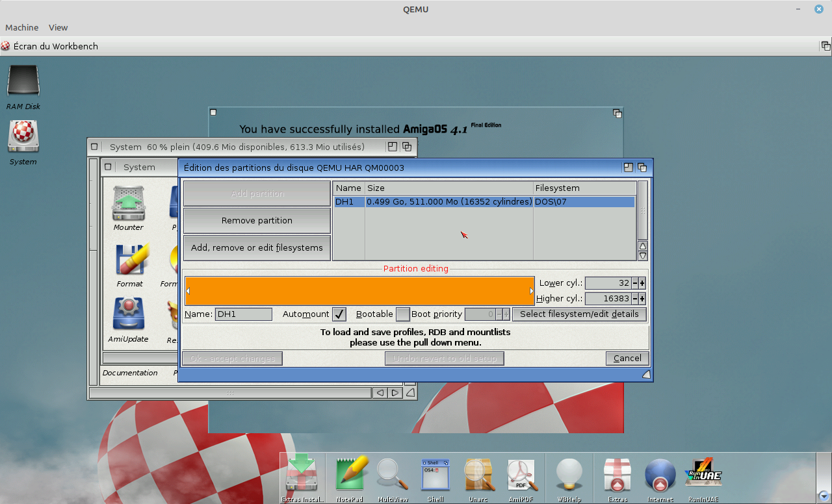Select the DH1 partition row
The width and height of the screenshot is (832, 504).
pyautogui.click(x=484, y=202)
